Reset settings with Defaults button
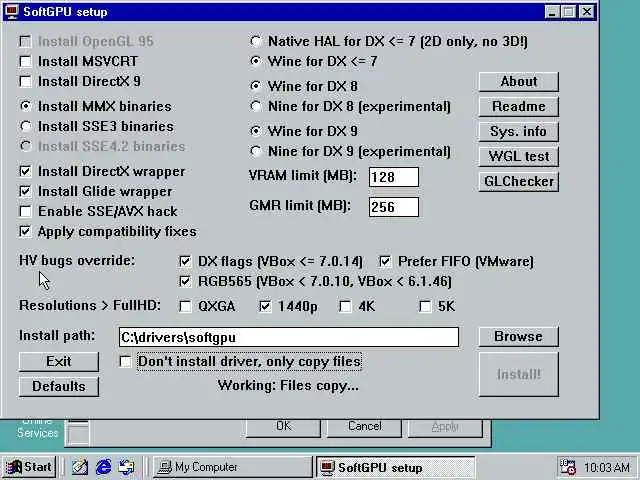 pyautogui.click(x=59, y=387)
